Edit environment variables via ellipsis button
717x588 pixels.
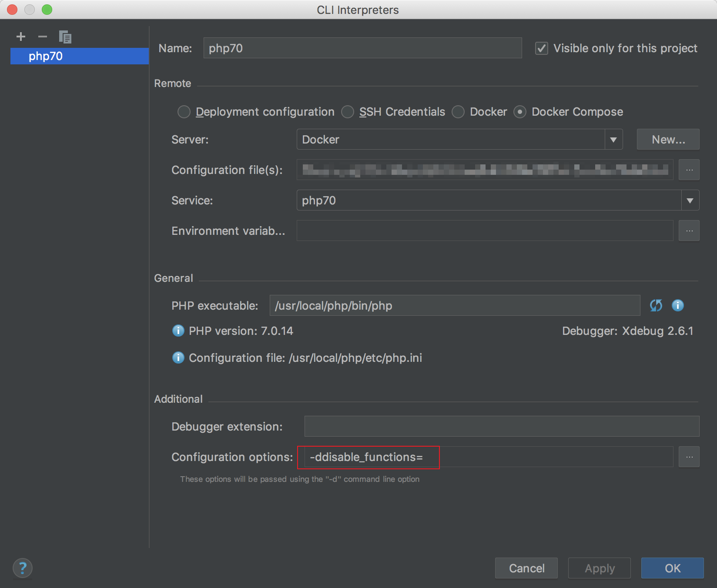689,231
